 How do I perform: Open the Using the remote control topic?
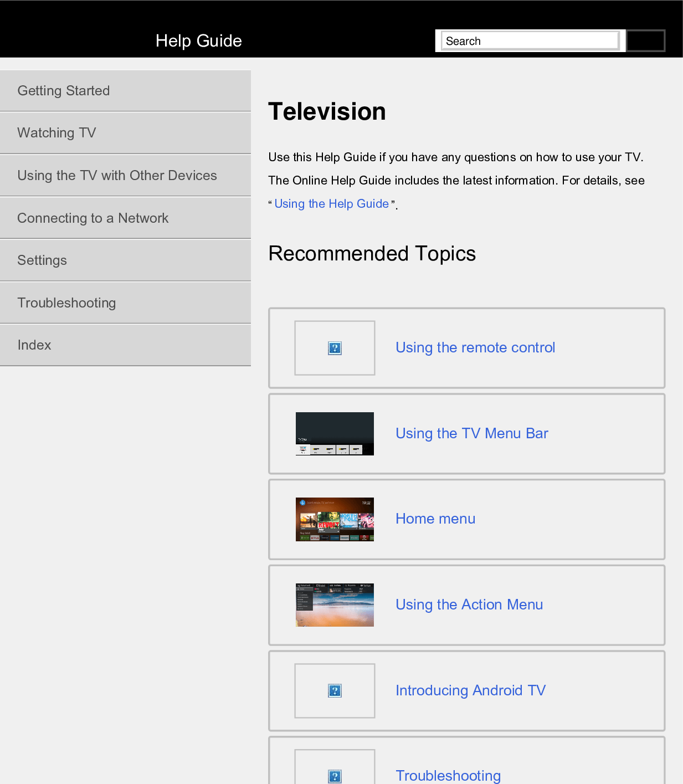click(475, 347)
